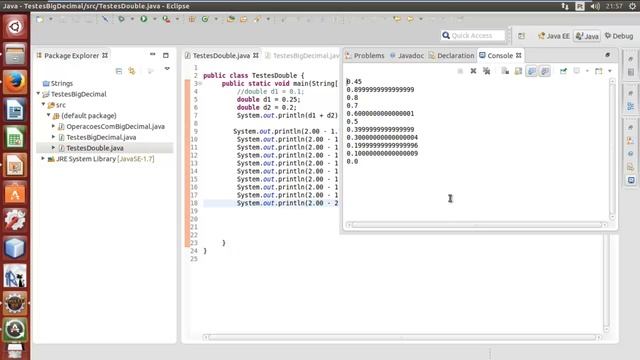
Task: Open the sound volume indicator
Action: (x=595, y=6)
